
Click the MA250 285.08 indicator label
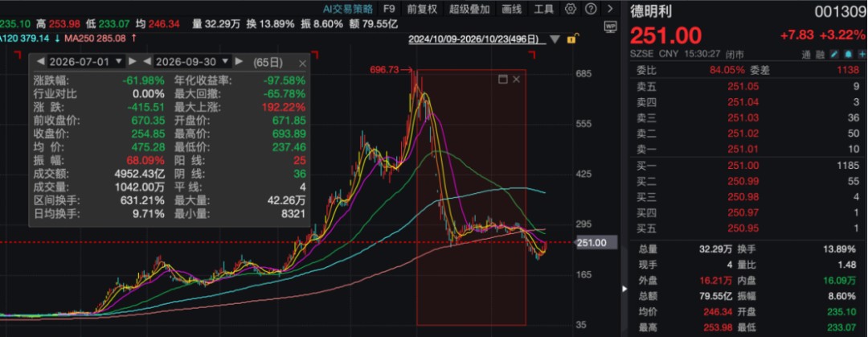point(95,39)
